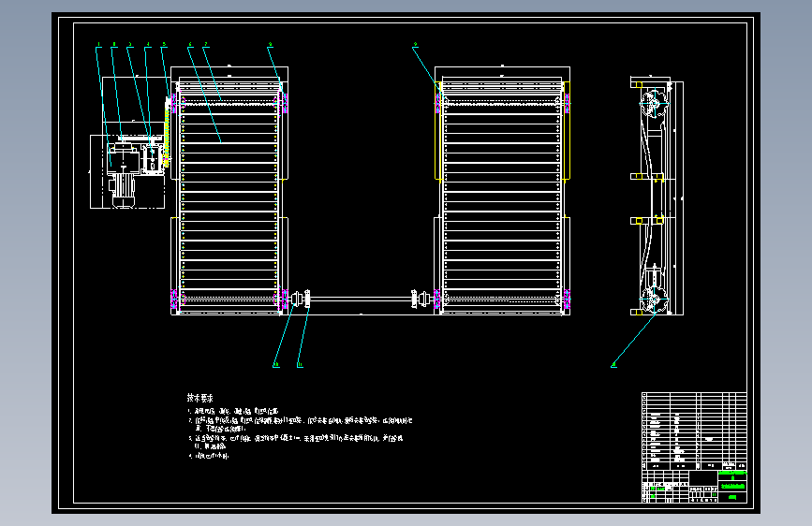The height and width of the screenshot is (526, 812).
Task: Select balloon number 1 at top left
Action: (98, 45)
